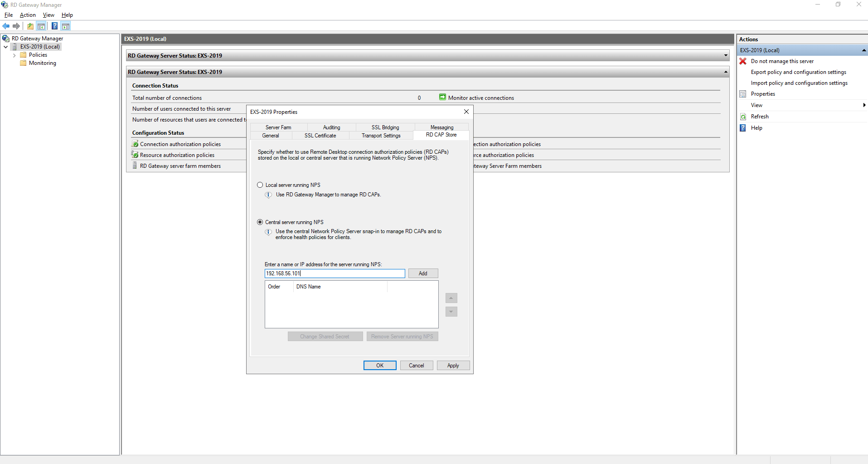Switch to the Messaging tab

point(442,127)
